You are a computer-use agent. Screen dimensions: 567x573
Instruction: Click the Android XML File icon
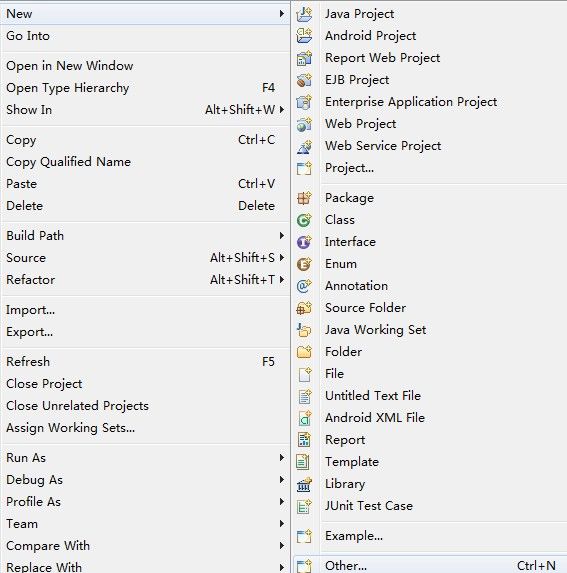tap(304, 418)
